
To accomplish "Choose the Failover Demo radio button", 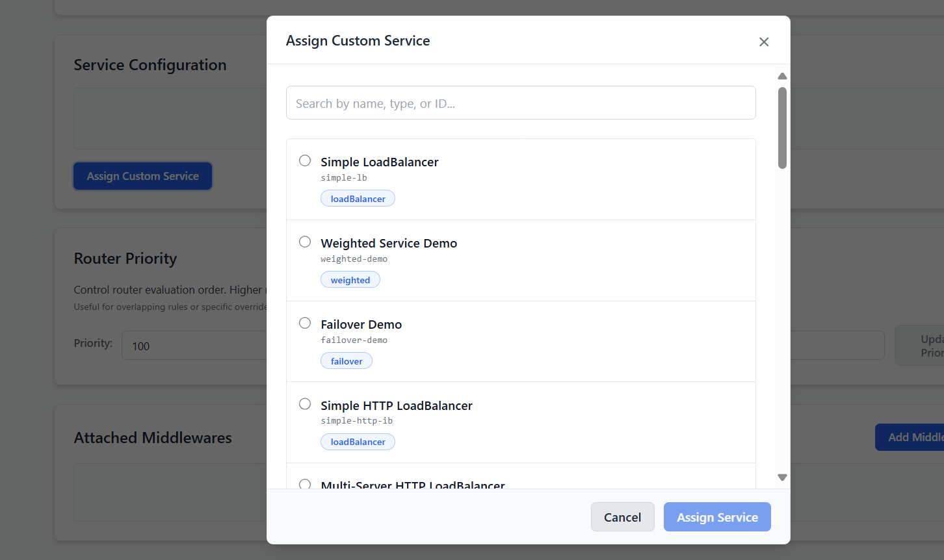I will click(x=305, y=323).
